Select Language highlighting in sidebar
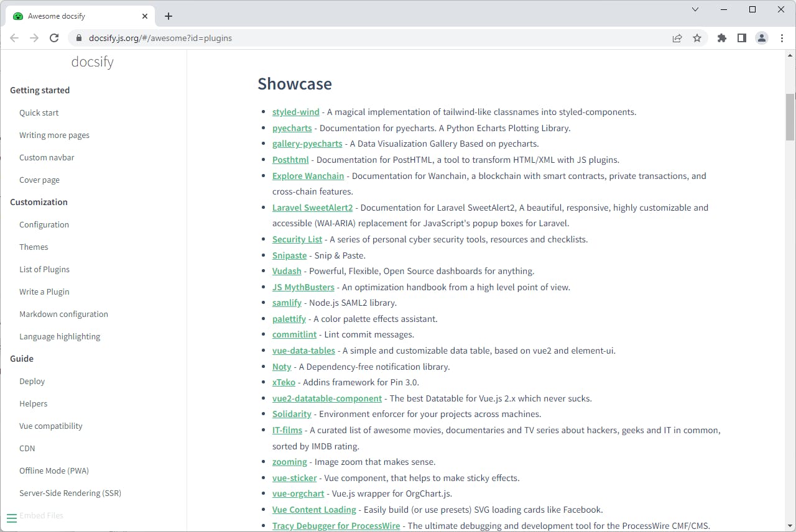This screenshot has height=532, width=796. click(x=60, y=336)
